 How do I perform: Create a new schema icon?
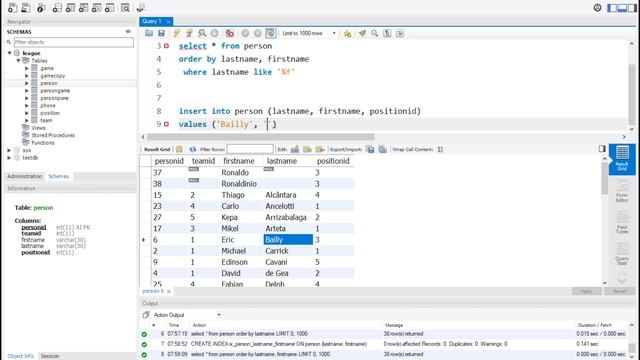pos(57,7)
